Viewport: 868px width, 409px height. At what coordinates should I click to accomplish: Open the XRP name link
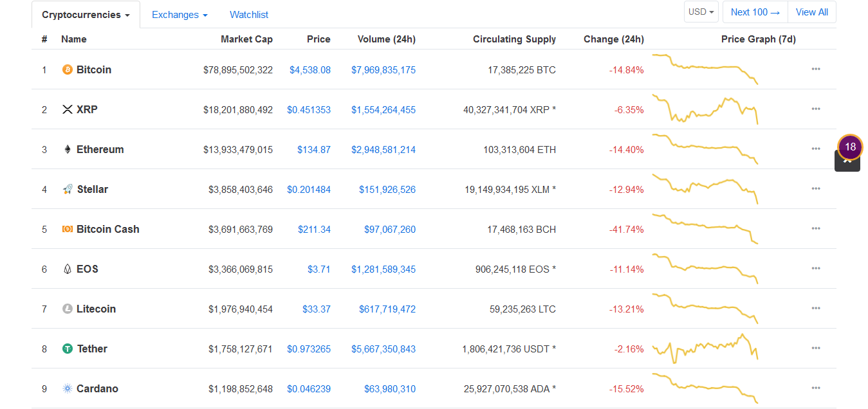coord(87,109)
